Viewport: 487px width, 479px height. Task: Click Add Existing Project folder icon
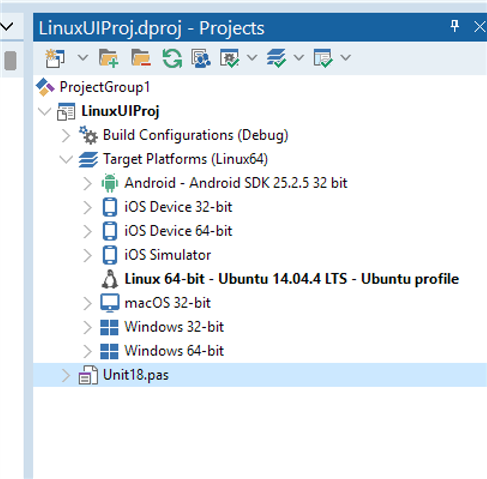(x=109, y=58)
